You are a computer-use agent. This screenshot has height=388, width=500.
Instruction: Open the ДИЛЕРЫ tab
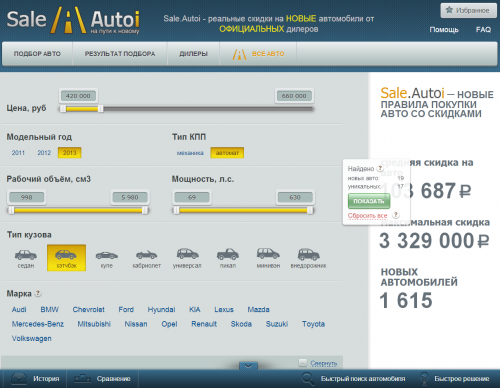pos(193,54)
